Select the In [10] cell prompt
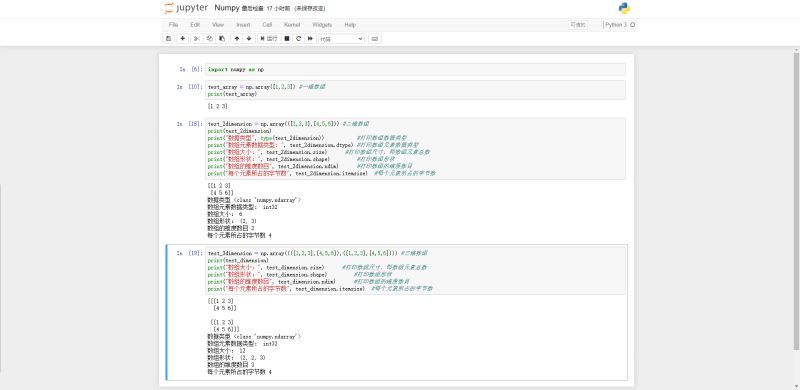The width and height of the screenshot is (800, 390). tap(190, 87)
